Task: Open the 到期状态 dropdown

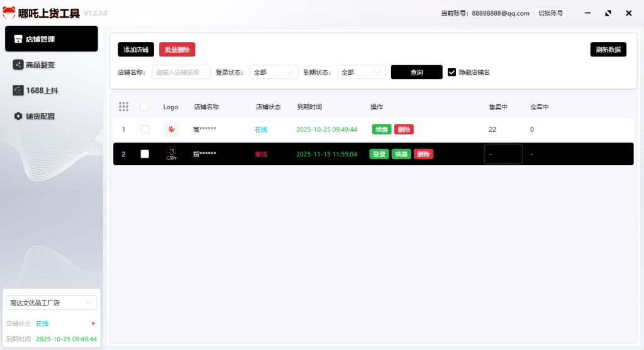Action: tap(361, 72)
